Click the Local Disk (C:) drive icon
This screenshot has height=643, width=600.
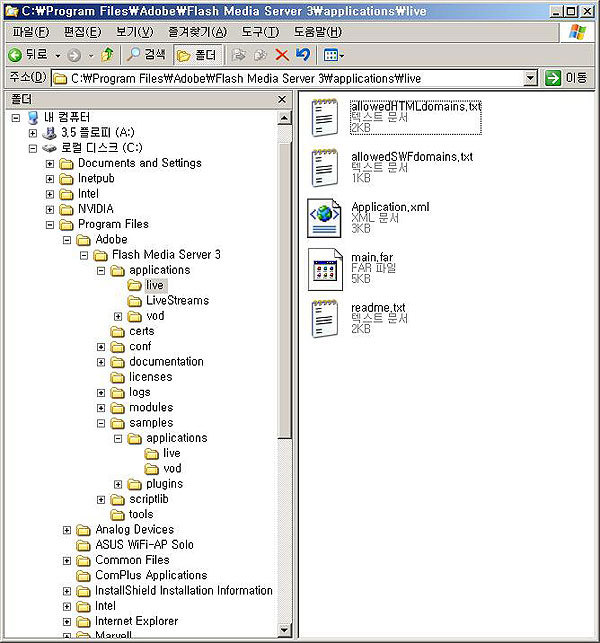[x=50, y=148]
